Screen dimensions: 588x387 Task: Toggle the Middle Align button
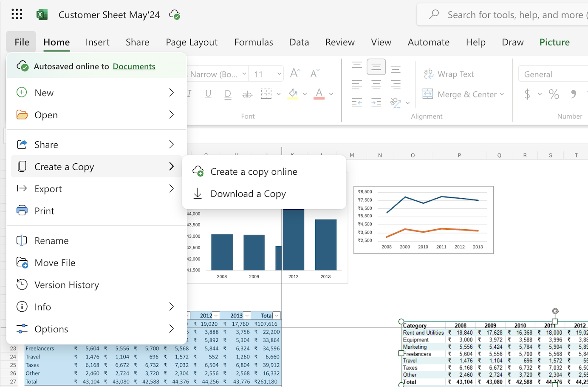pyautogui.click(x=376, y=67)
